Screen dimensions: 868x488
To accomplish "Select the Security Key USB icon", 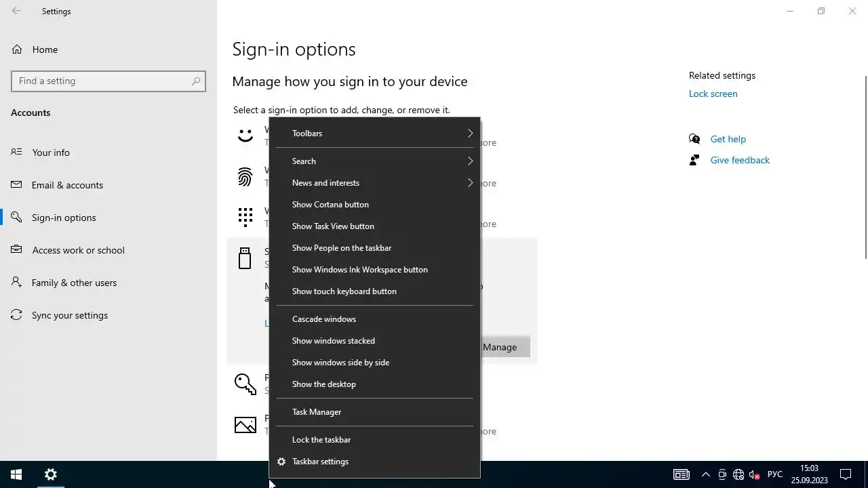I will coord(245,258).
